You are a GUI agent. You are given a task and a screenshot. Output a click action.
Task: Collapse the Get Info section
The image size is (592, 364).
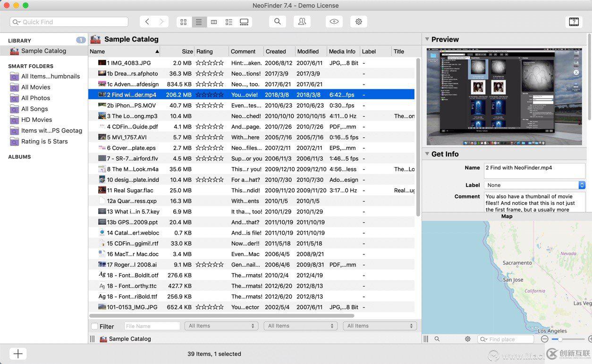(x=427, y=154)
